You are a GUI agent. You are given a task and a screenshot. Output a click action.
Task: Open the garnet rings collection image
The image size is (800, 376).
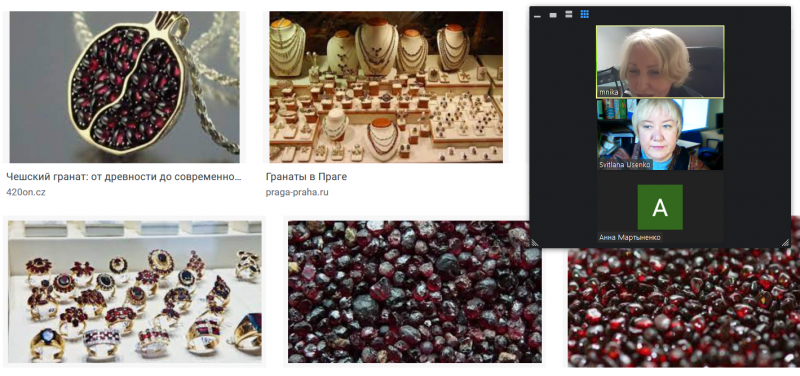(135, 292)
